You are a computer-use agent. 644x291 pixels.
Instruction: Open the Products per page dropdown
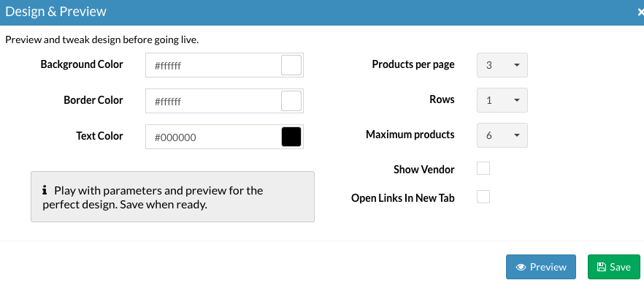point(502,65)
